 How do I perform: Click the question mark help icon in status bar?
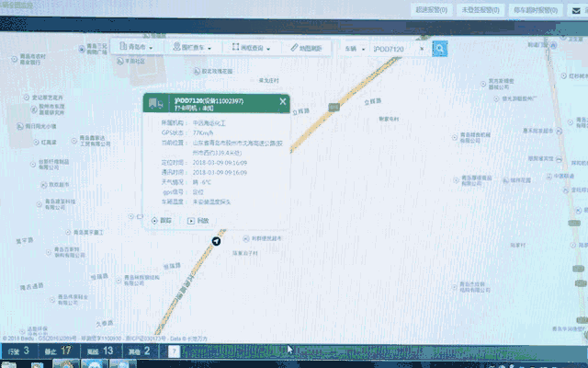(174, 351)
